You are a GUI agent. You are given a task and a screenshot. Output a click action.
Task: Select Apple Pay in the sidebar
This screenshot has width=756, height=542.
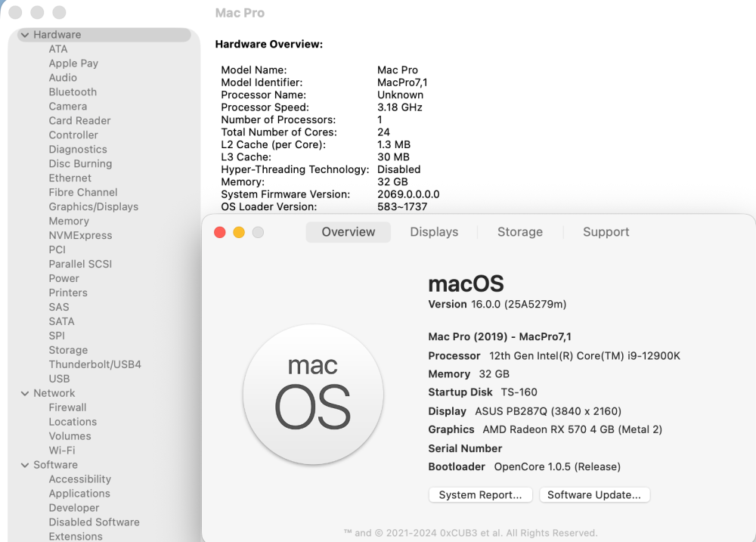(x=73, y=63)
